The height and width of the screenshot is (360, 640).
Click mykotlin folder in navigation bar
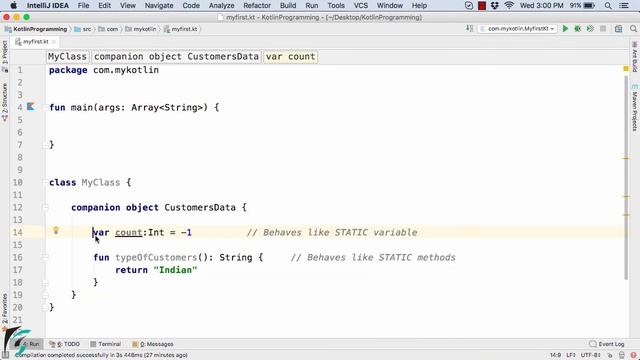[x=141, y=29]
